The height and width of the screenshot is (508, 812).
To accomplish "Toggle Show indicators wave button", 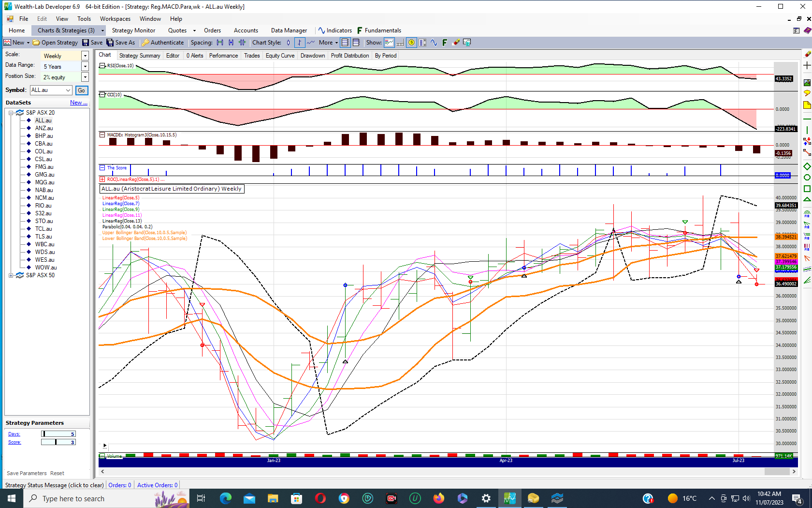I will [434, 43].
